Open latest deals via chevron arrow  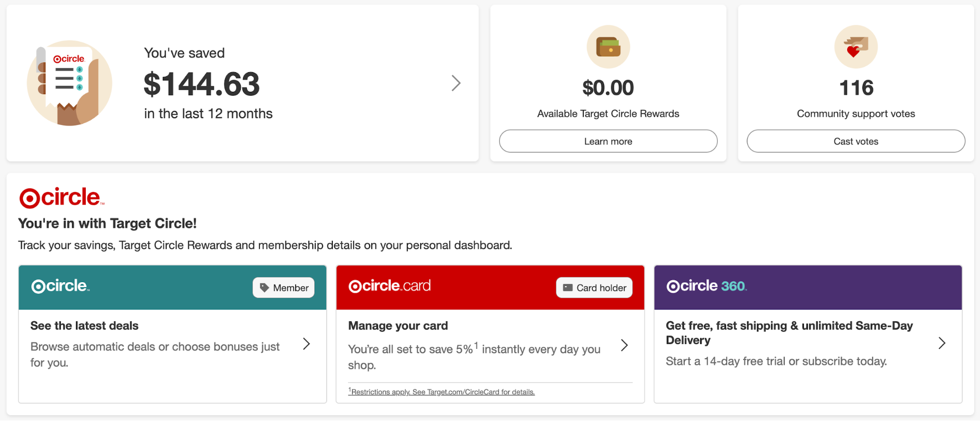click(x=306, y=343)
